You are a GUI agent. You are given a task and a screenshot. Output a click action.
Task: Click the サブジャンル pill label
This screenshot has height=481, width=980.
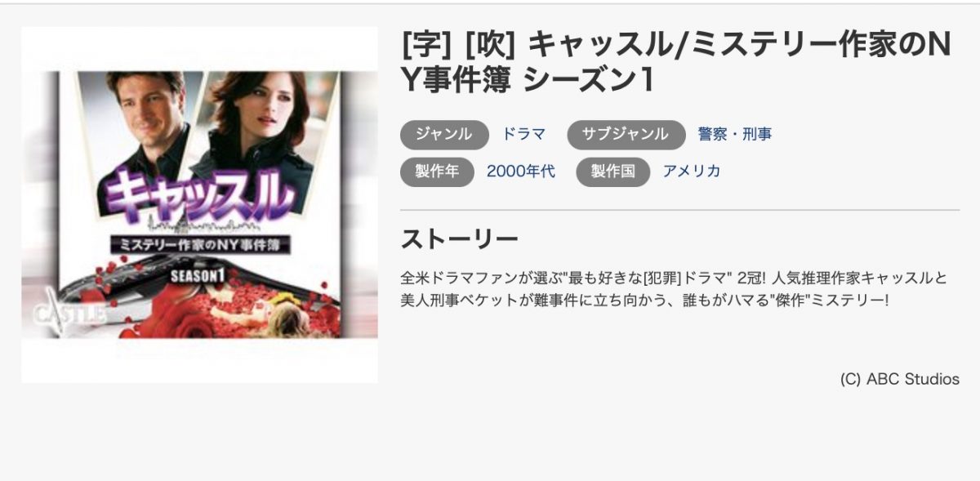(626, 135)
